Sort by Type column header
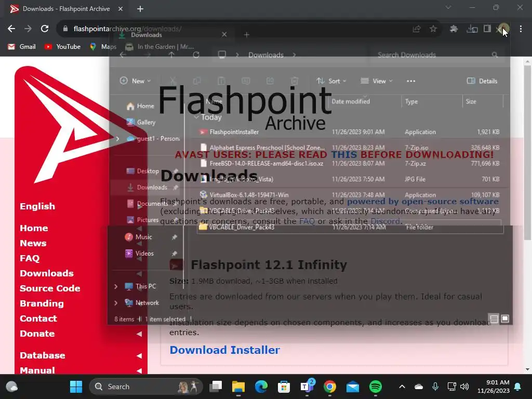This screenshot has width=532, height=399. (x=411, y=101)
